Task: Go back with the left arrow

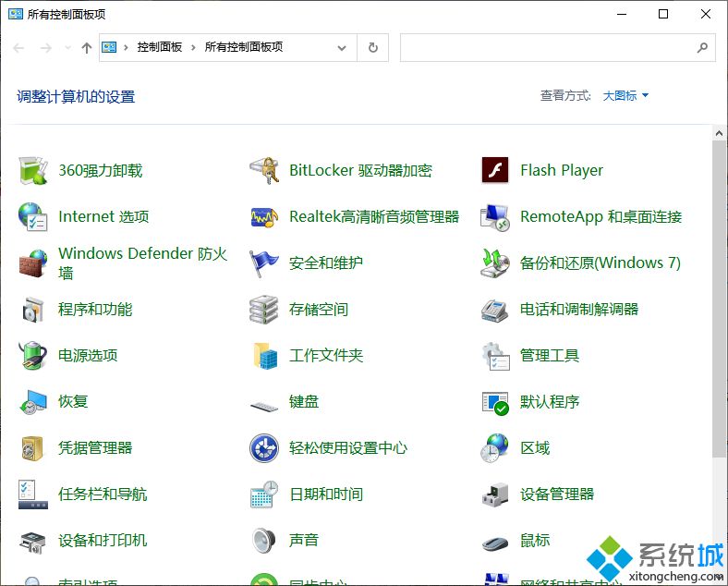Action: pyautogui.click(x=18, y=48)
